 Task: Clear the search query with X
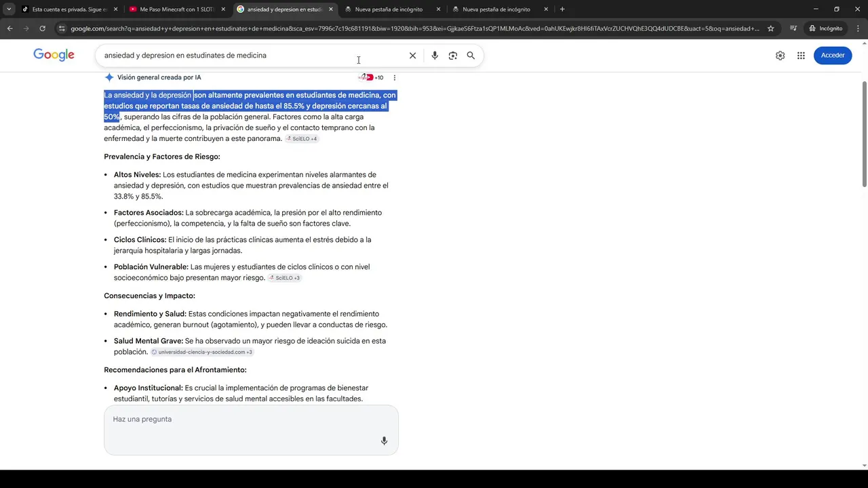click(x=412, y=56)
